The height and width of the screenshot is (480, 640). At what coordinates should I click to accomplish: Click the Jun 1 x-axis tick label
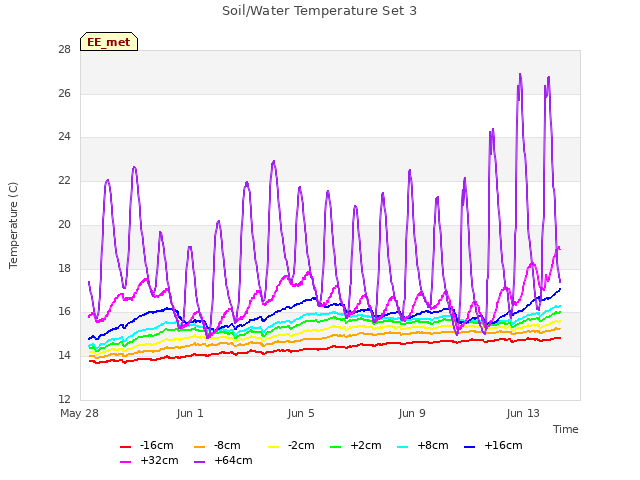point(190,413)
